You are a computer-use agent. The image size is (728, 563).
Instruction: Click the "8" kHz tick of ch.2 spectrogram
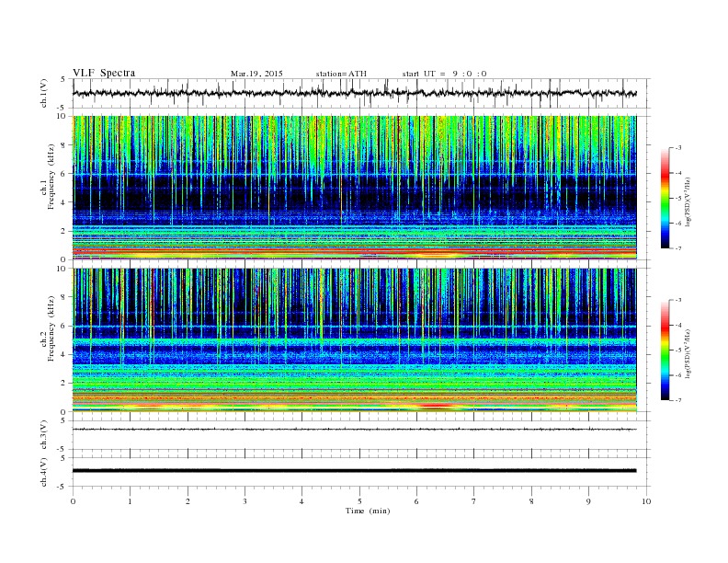[x=63, y=297]
